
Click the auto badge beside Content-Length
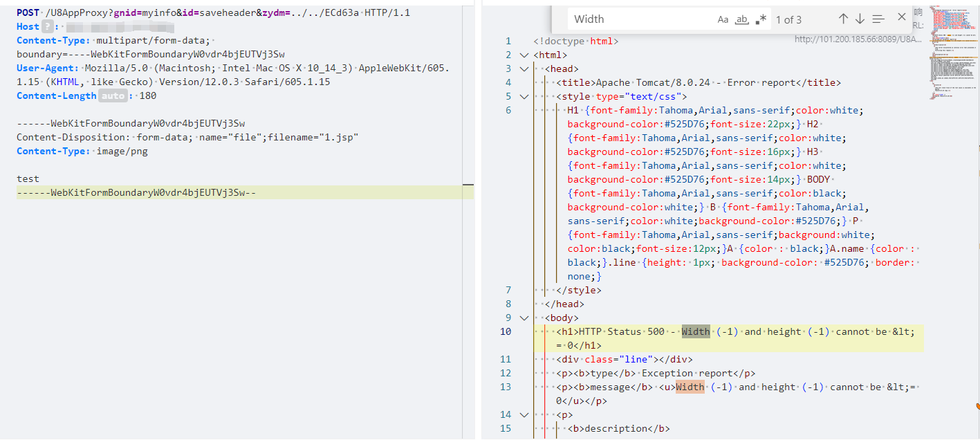coord(113,96)
